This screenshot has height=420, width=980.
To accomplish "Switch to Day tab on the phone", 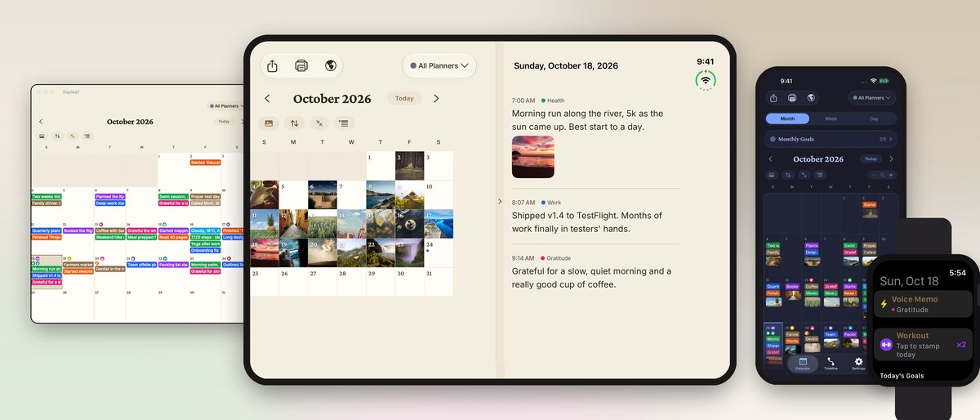I will (x=874, y=118).
